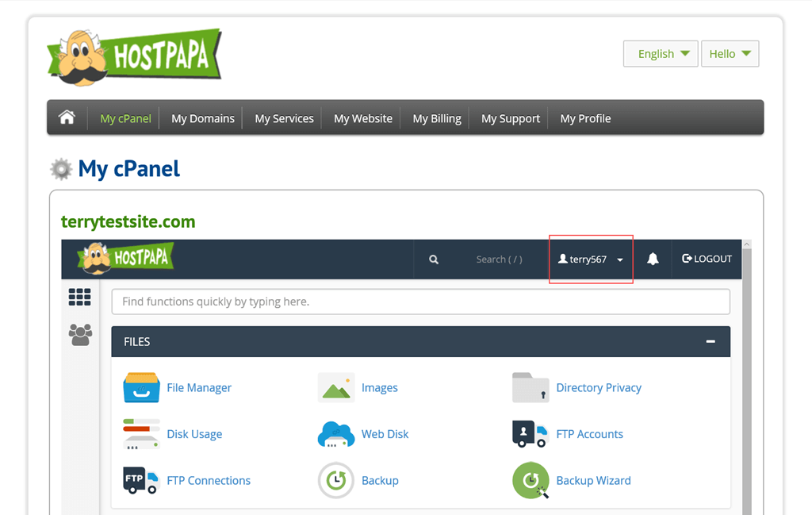Click the Disk Usage icon

tap(141, 433)
